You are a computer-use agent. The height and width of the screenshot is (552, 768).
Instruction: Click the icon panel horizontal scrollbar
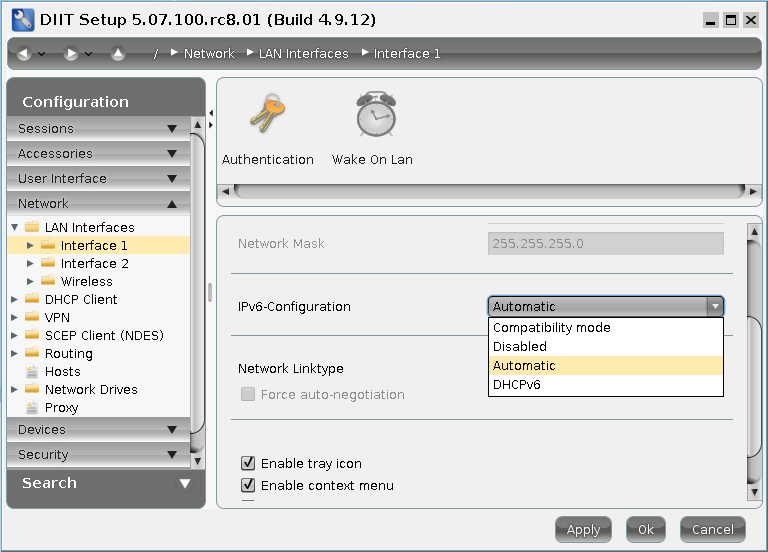tap(480, 190)
